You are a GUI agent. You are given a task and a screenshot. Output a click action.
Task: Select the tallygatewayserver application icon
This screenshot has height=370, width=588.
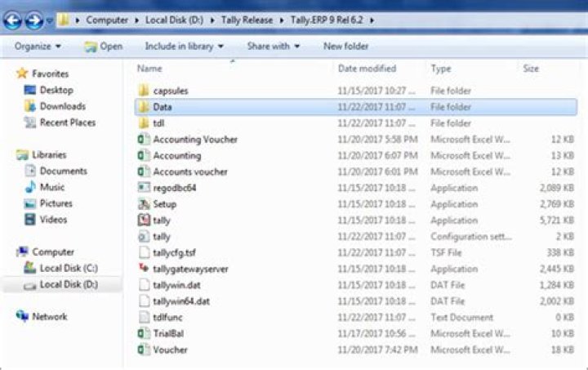click(x=144, y=268)
